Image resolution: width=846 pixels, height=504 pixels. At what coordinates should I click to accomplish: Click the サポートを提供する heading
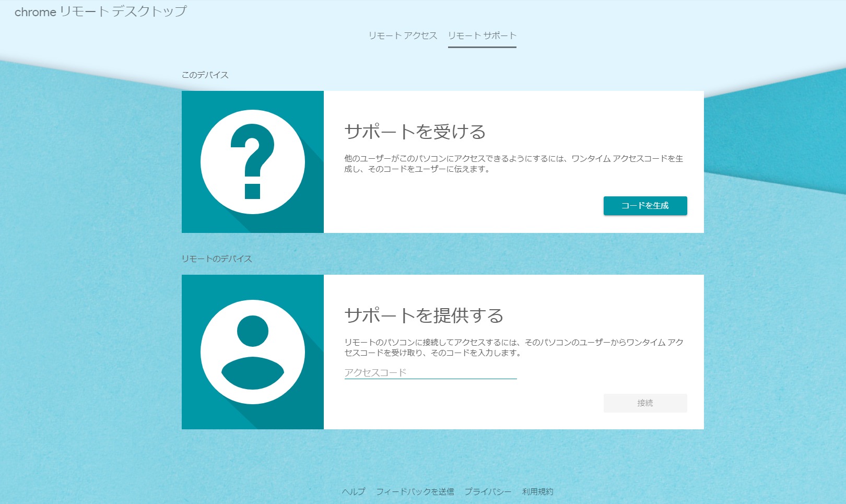tap(424, 315)
